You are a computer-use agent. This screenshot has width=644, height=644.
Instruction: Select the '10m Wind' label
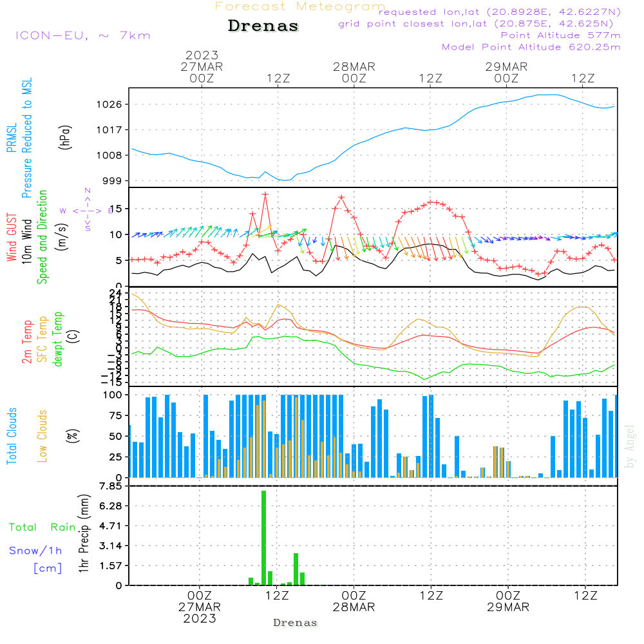click(26, 241)
